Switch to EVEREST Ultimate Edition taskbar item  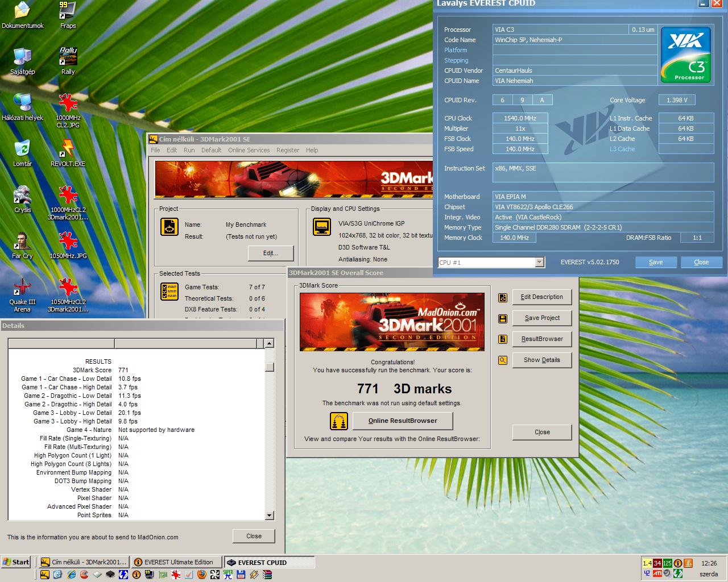[176, 562]
